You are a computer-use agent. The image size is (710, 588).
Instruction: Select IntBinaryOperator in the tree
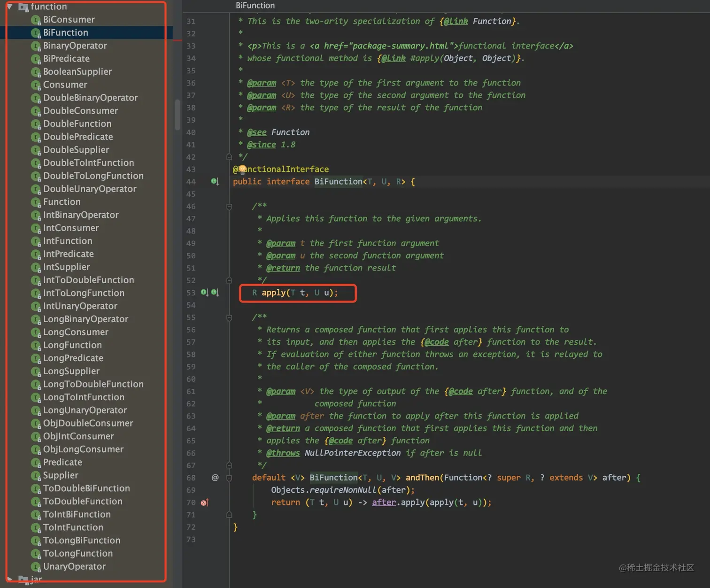[81, 215]
